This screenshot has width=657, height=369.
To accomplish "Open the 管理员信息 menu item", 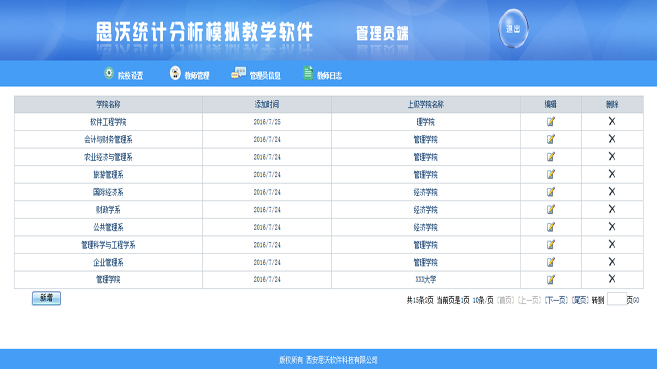I will click(x=265, y=76).
